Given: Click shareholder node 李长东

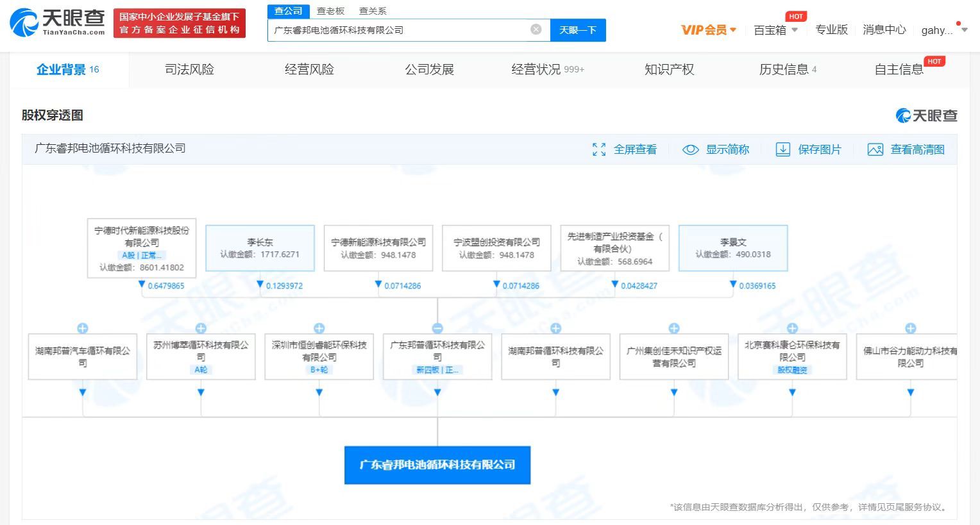Looking at the screenshot, I should [260, 248].
